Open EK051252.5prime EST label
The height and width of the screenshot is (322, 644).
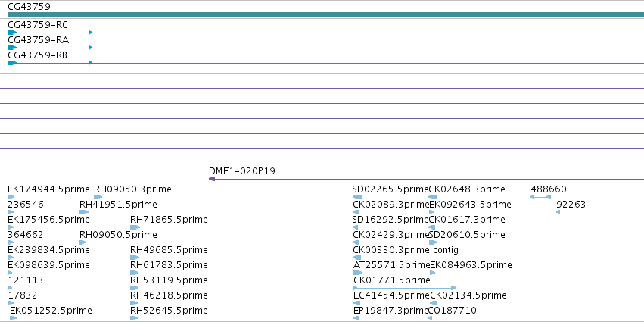(51, 311)
